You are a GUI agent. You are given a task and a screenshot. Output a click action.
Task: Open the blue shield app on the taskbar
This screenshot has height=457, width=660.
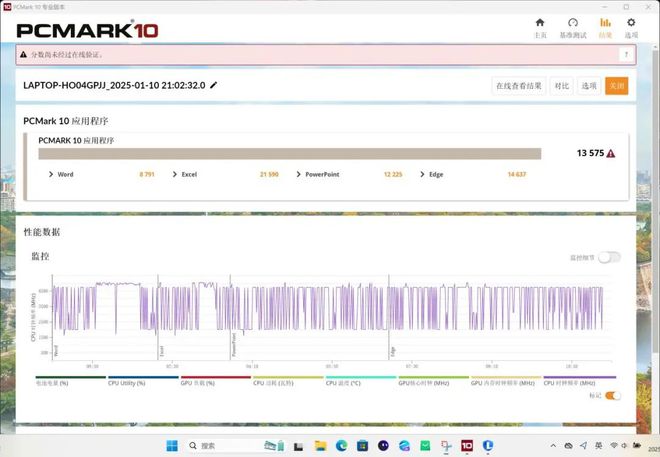tap(488, 446)
